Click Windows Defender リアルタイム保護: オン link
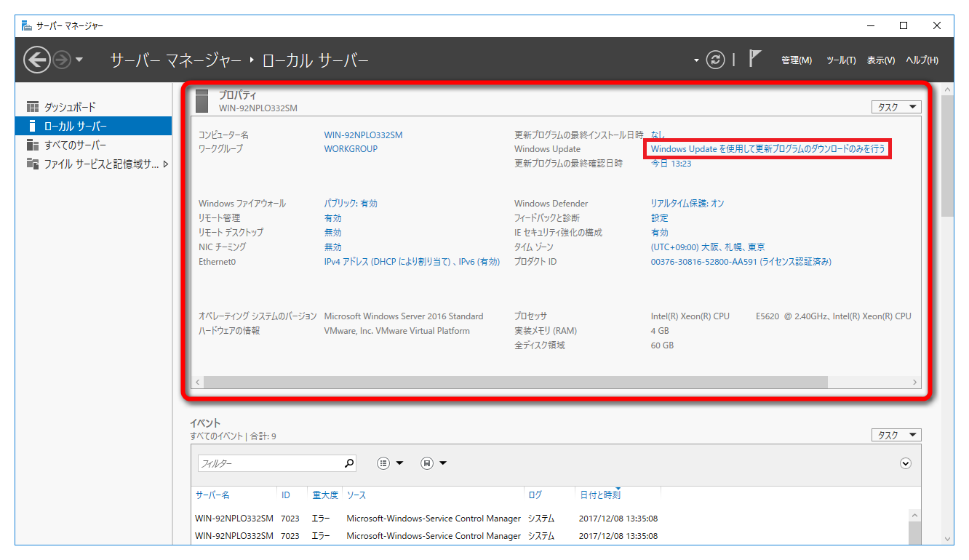969x560 pixels. pyautogui.click(x=687, y=204)
